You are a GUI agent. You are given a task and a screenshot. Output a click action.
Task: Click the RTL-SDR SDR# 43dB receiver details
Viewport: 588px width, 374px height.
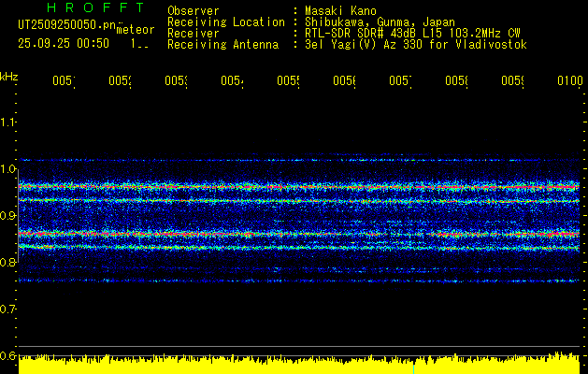tap(412, 34)
